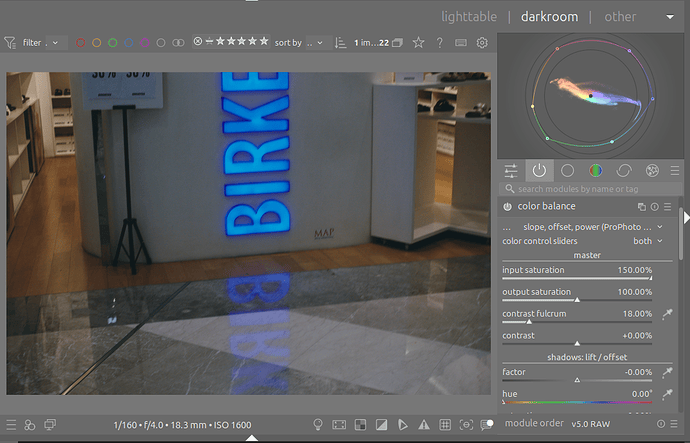Open quick presets menu icon
Viewport: 690px width, 443px height.
pos(11,425)
